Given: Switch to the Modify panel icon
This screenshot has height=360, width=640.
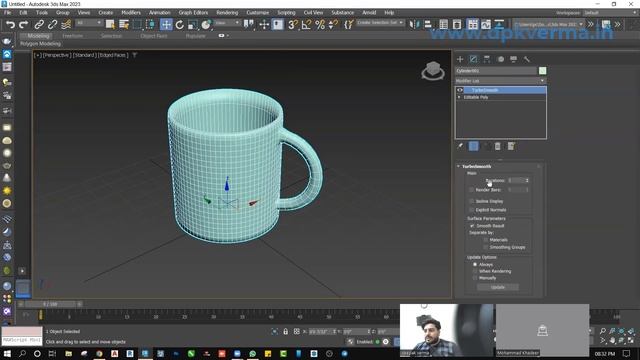Looking at the screenshot, I should (473, 60).
